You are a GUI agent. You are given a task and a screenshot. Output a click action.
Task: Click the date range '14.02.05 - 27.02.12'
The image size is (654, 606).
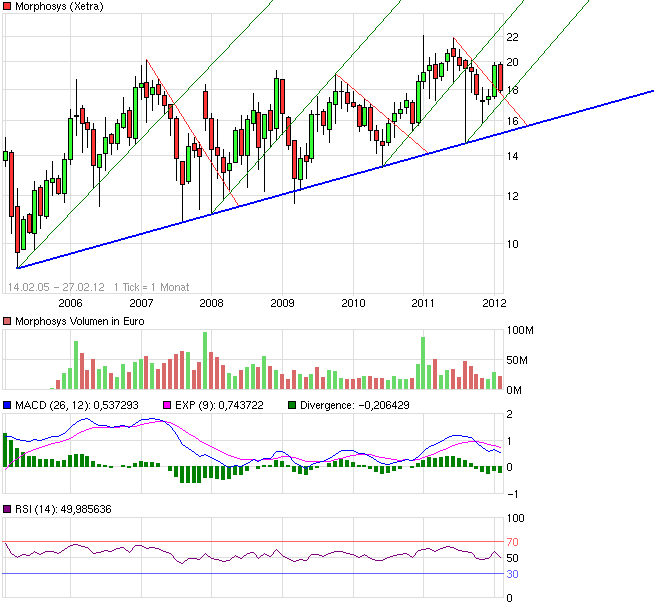coord(56,287)
